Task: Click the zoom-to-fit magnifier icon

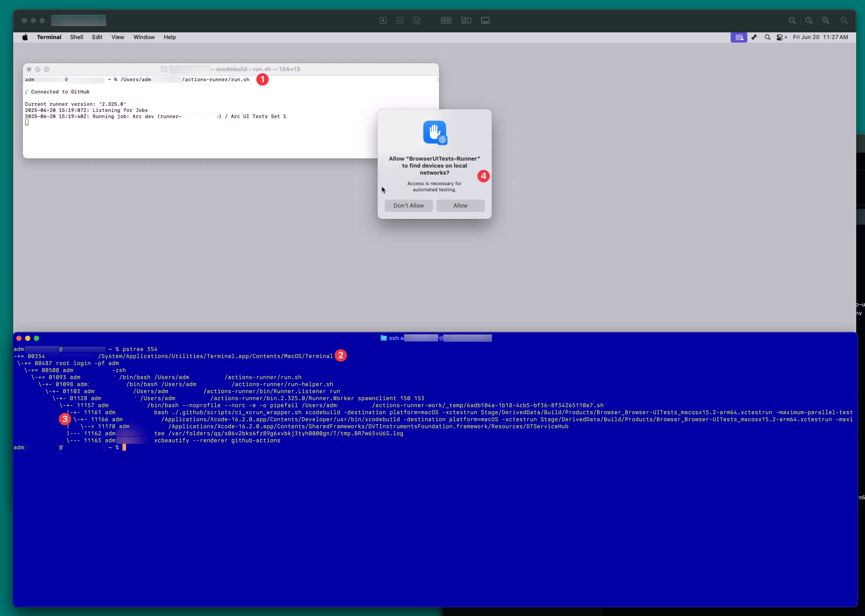Action: coord(844,20)
